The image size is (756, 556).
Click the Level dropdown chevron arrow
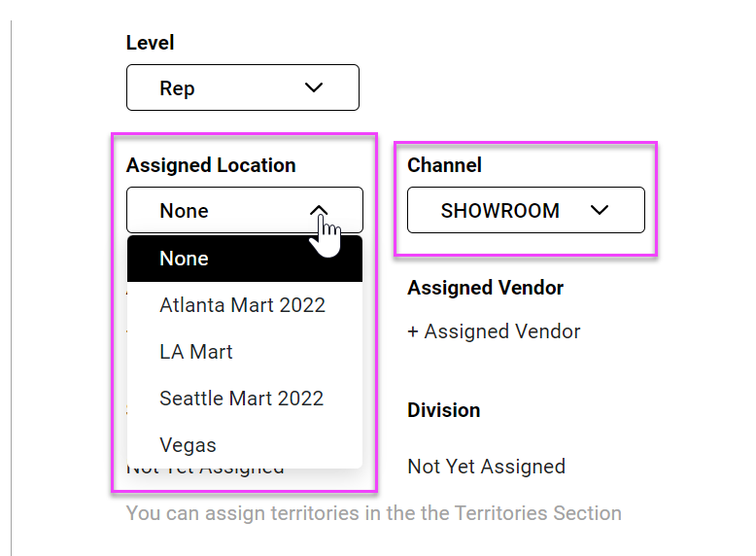pos(313,87)
